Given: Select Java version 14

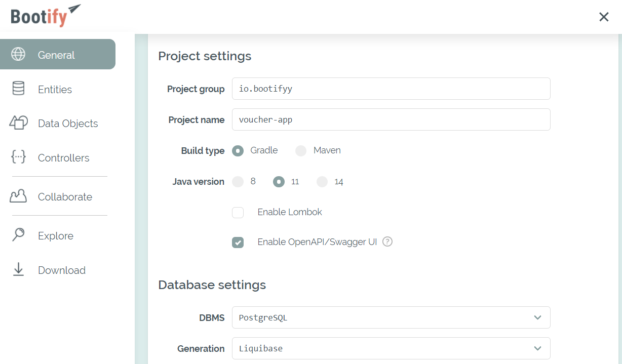Looking at the screenshot, I should click(322, 182).
